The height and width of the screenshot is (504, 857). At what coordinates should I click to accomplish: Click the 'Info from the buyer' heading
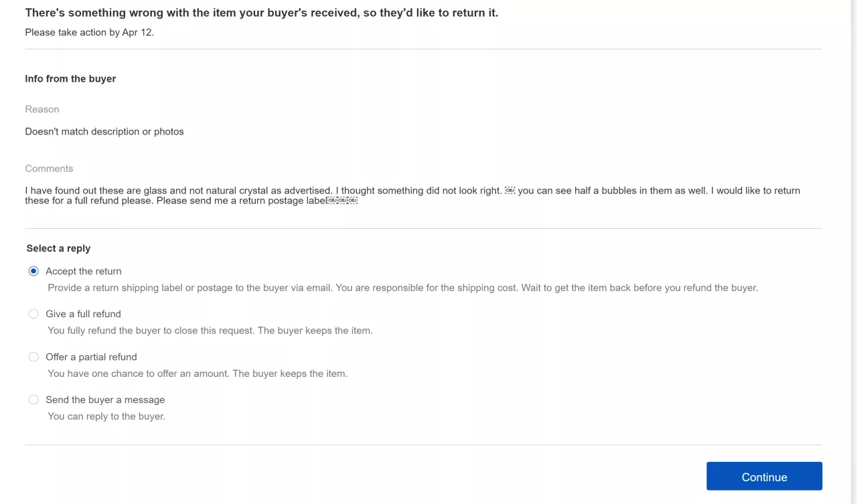tap(70, 78)
